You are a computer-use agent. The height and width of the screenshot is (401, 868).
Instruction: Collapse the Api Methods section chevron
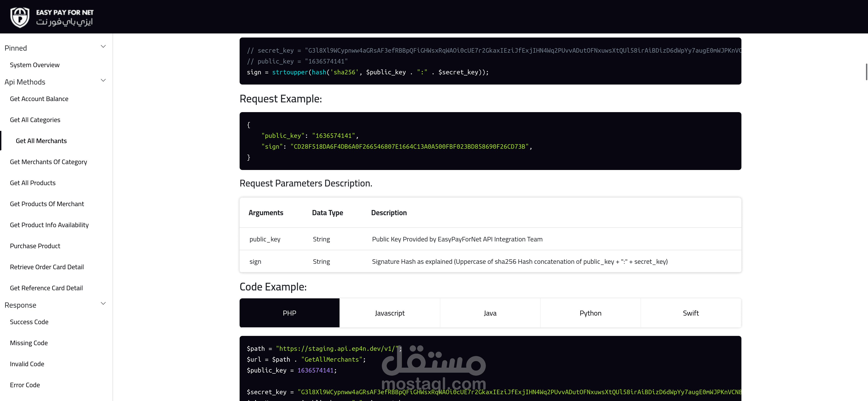click(103, 80)
